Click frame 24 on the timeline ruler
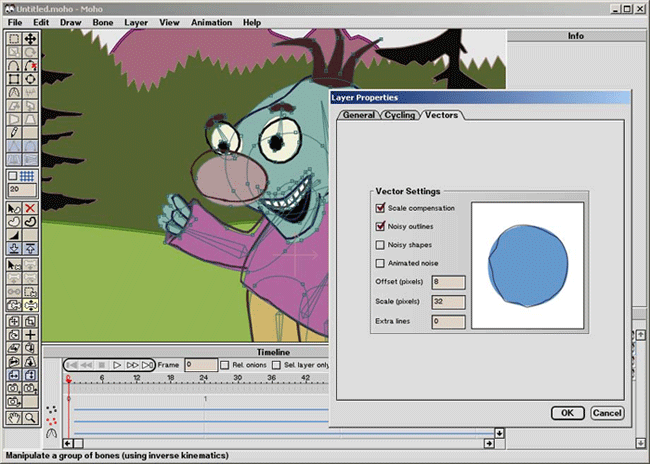Image resolution: width=650 pixels, height=464 pixels. coord(203,377)
